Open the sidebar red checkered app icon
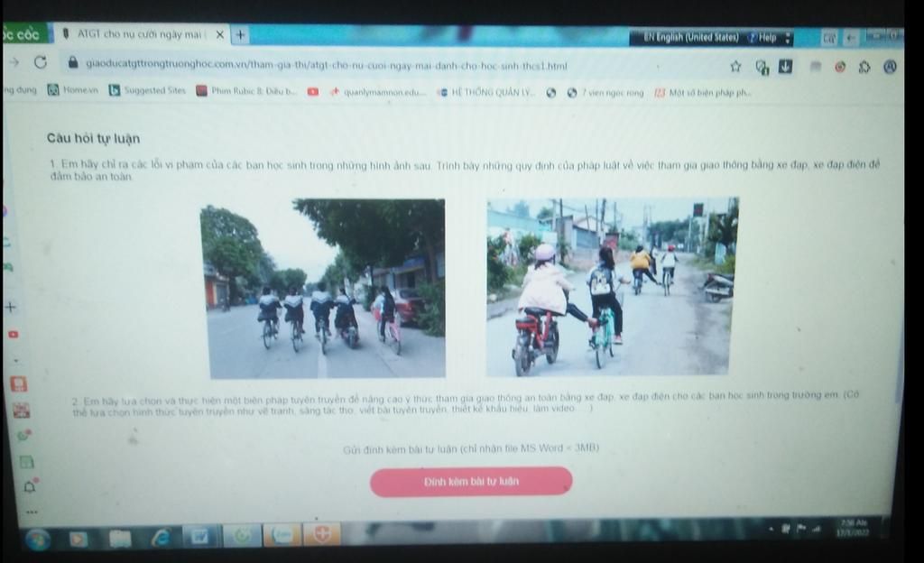Image resolution: width=924 pixels, height=563 pixels. tap(22, 410)
